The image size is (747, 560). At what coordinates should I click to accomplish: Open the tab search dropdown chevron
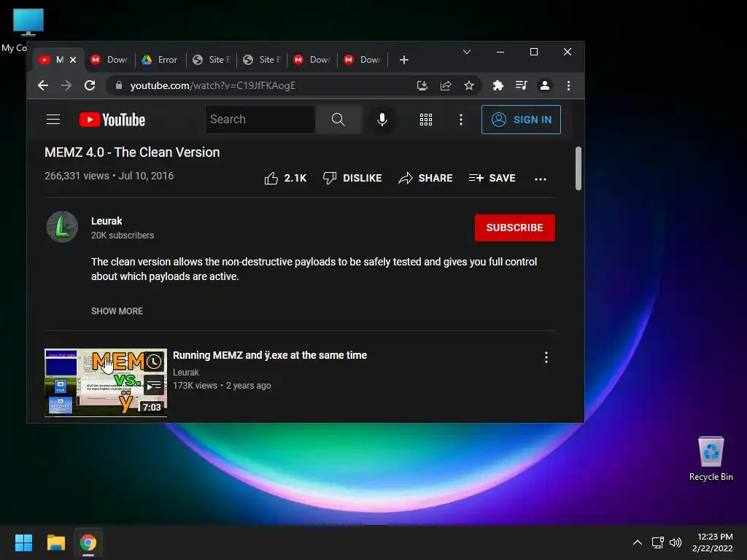(x=467, y=52)
